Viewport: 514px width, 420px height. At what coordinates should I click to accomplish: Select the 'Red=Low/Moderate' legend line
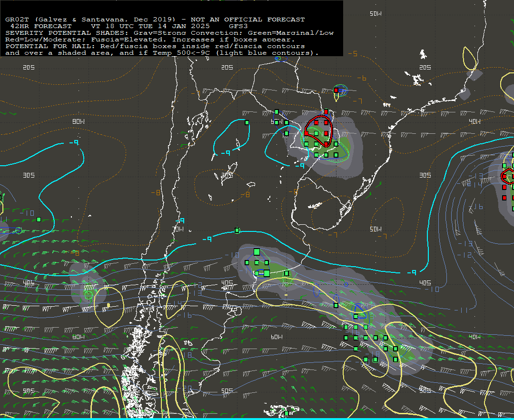click(150, 40)
